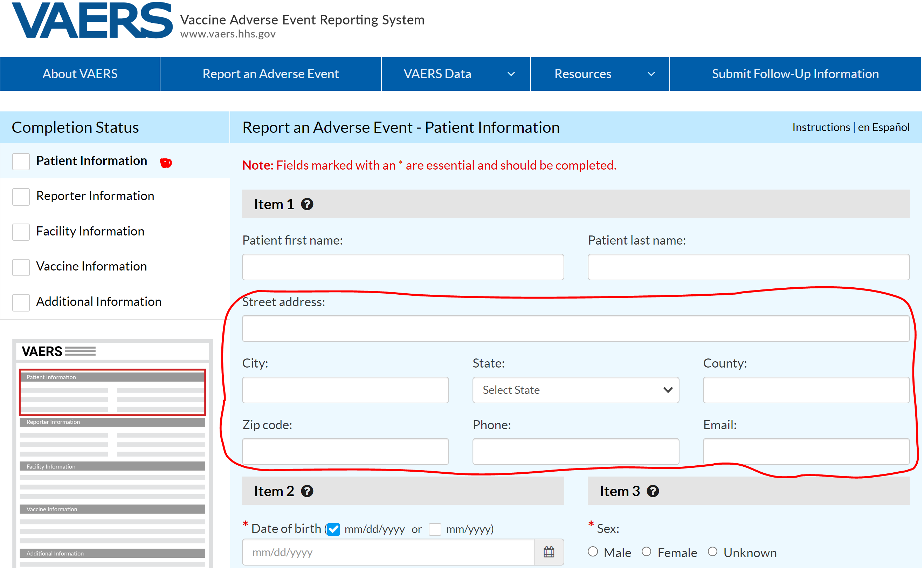Select Patient Information section in form thumbnail

point(112,392)
